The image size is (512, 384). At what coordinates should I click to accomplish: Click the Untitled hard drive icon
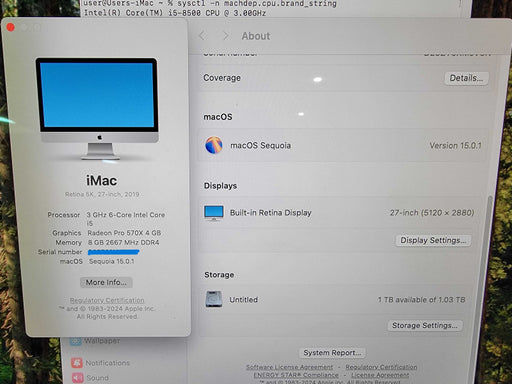pyautogui.click(x=214, y=299)
